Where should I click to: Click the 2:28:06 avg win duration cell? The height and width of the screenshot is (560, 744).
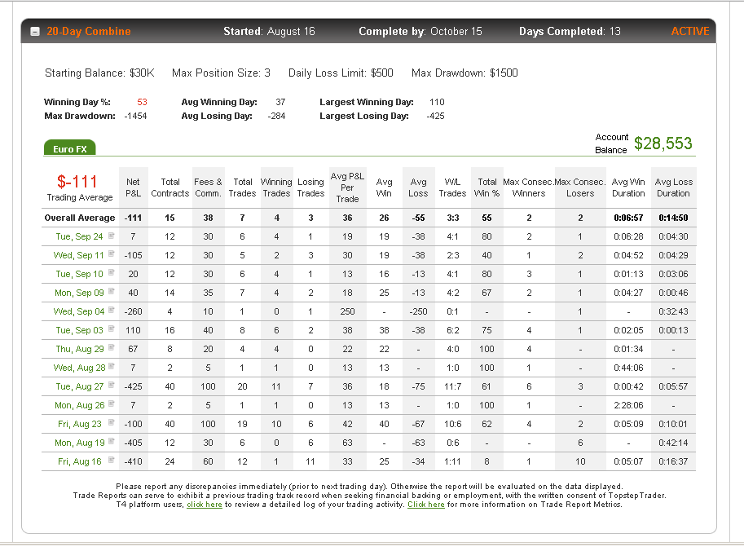[628, 405]
